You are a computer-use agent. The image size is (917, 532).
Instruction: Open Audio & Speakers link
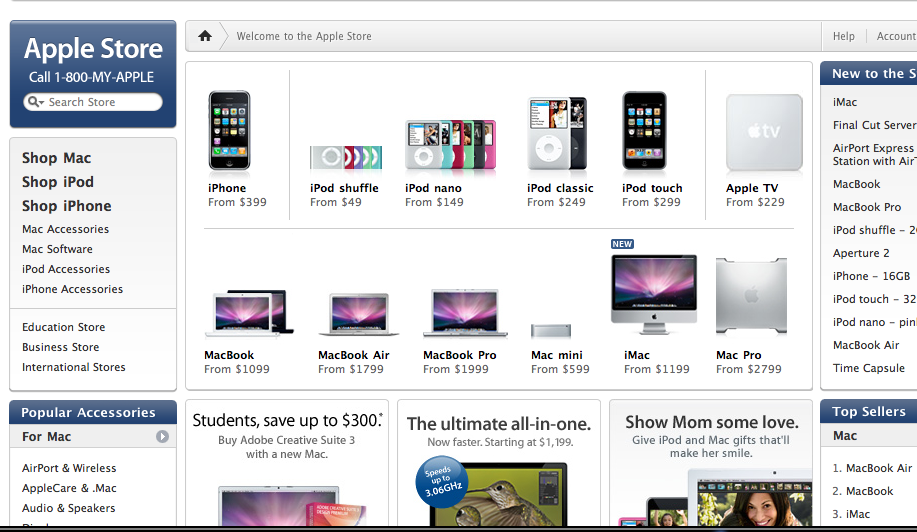pos(68,508)
